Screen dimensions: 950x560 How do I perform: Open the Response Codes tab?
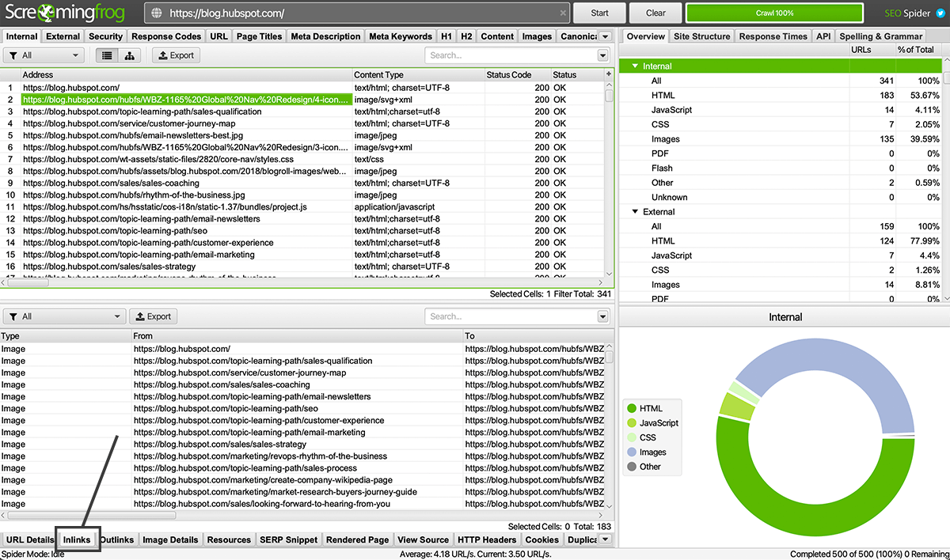tap(166, 36)
